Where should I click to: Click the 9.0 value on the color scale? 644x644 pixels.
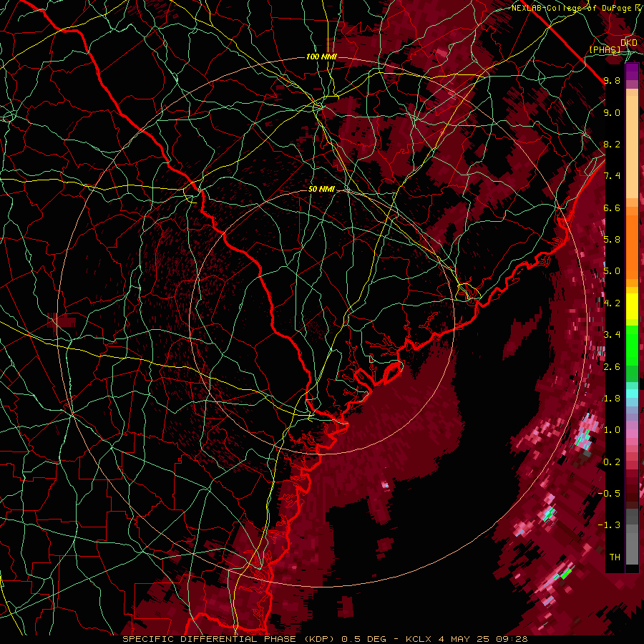point(612,112)
